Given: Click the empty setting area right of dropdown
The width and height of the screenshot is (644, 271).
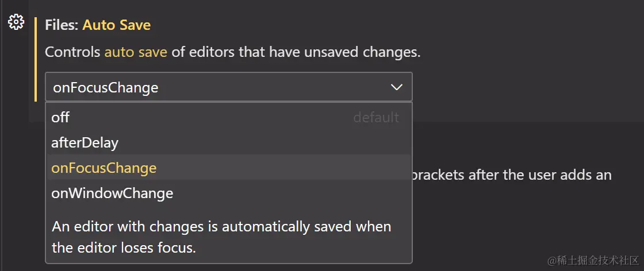Looking at the screenshot, I should (526, 87).
